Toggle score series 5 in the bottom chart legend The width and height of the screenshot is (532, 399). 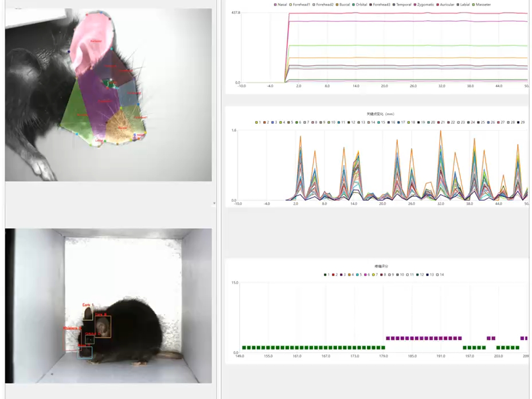[359, 275]
